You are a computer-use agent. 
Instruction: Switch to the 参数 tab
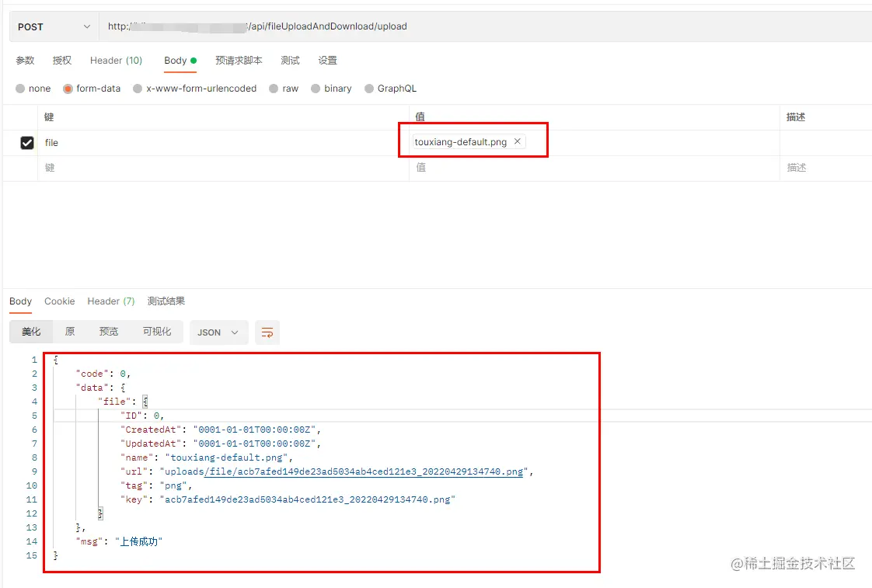25,60
